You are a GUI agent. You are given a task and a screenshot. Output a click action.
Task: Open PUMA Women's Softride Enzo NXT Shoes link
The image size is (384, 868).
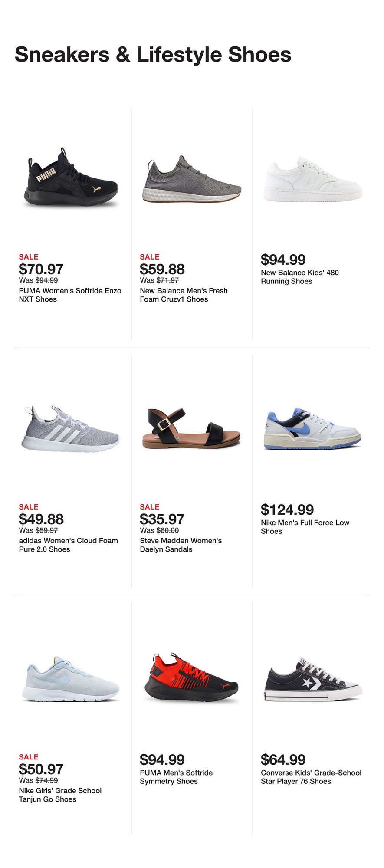coord(70,295)
